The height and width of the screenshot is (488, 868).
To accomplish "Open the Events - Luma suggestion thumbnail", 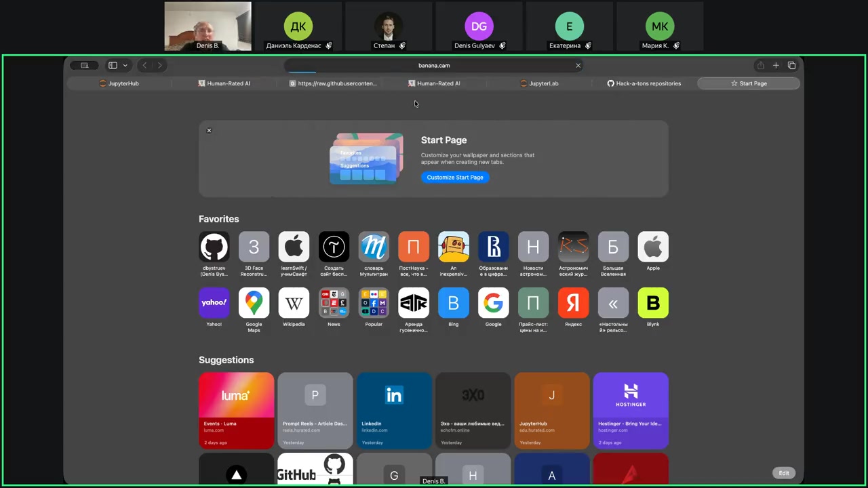I will [x=236, y=410].
